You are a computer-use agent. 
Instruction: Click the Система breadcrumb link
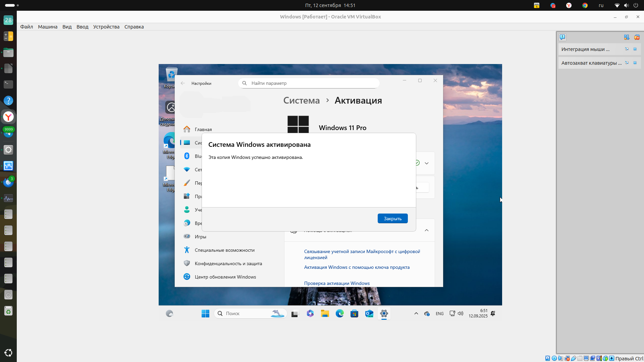(x=302, y=100)
